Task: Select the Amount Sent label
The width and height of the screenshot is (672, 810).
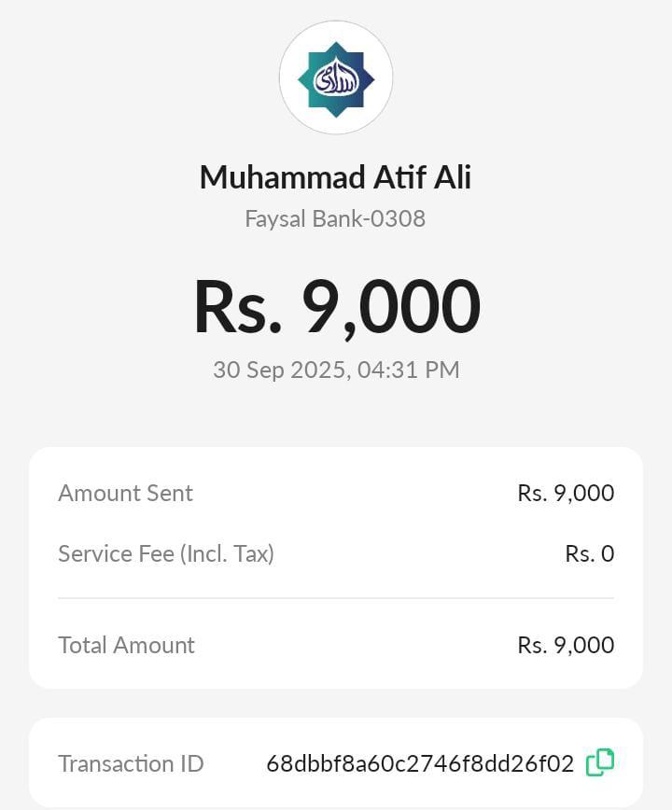Action: tap(125, 493)
